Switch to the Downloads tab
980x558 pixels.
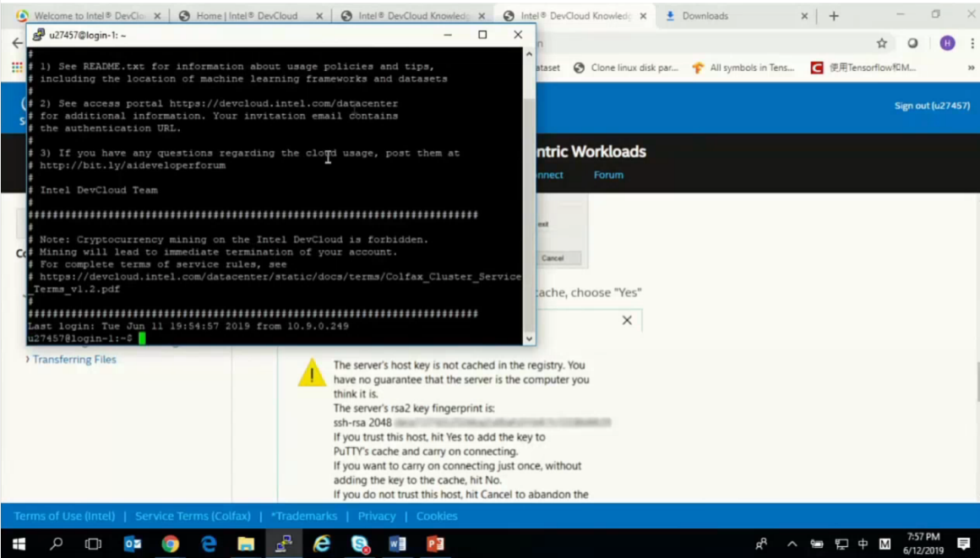(x=705, y=16)
